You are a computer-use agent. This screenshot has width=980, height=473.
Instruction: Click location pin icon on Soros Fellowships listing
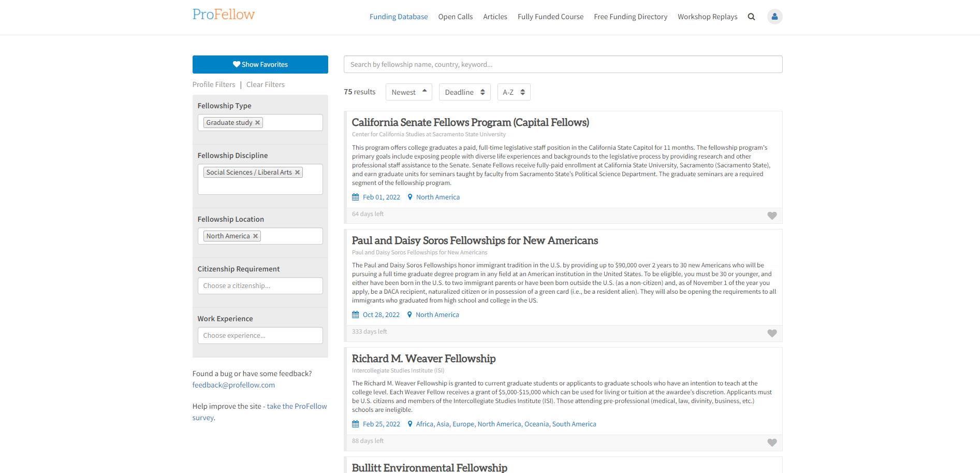(x=409, y=315)
